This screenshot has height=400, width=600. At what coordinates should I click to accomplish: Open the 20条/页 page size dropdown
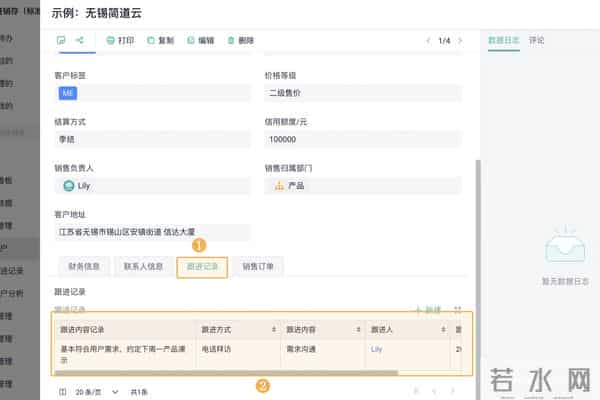[97, 392]
